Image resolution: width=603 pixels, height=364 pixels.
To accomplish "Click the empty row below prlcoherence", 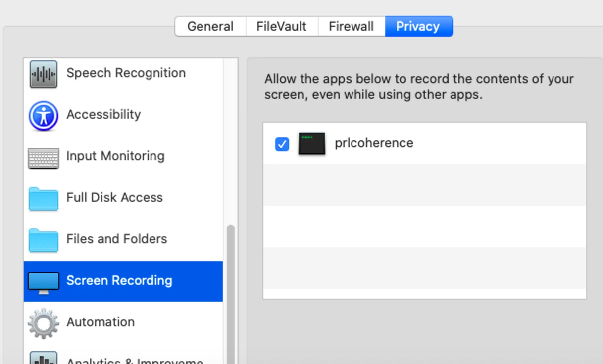I will (x=425, y=185).
